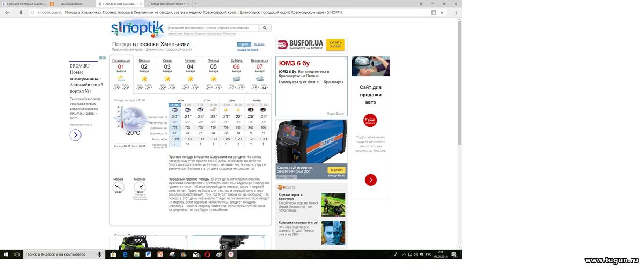Screen dimensions: 644x270
Task: Click the red arrow on car sale ad
Action: coord(370,180)
